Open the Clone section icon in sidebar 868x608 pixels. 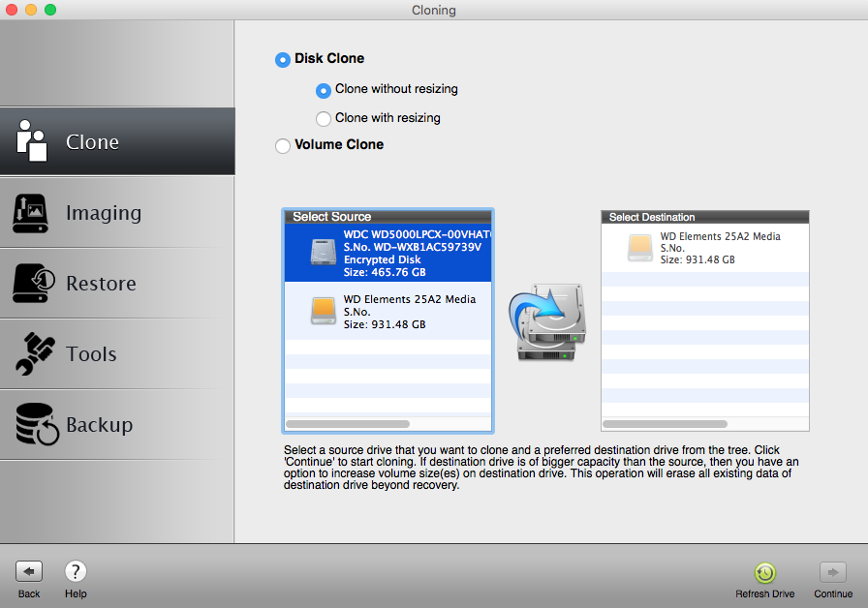click(32, 141)
